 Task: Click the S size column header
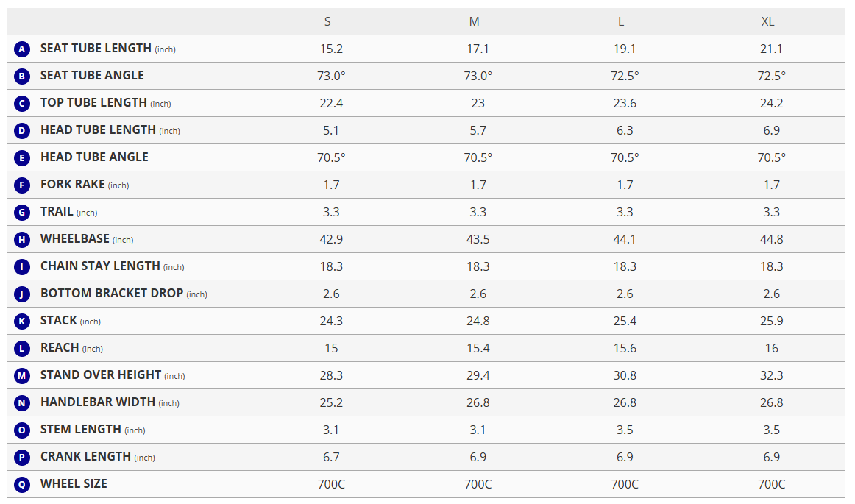pyautogui.click(x=327, y=21)
